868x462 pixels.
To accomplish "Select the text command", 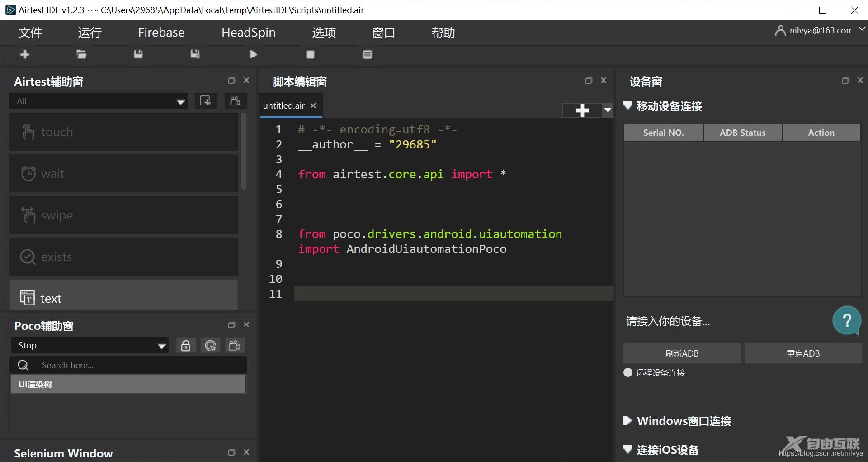I will tap(123, 295).
